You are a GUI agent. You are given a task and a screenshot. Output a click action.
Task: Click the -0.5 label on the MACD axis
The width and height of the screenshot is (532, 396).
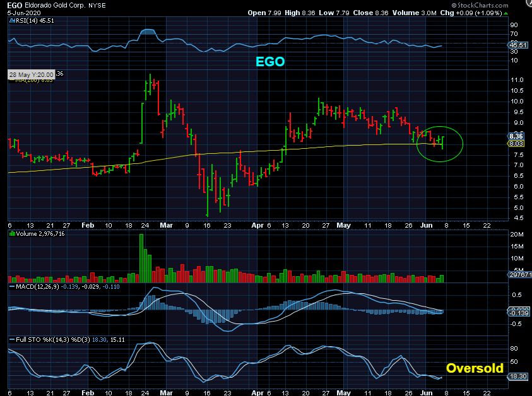pos(516,323)
